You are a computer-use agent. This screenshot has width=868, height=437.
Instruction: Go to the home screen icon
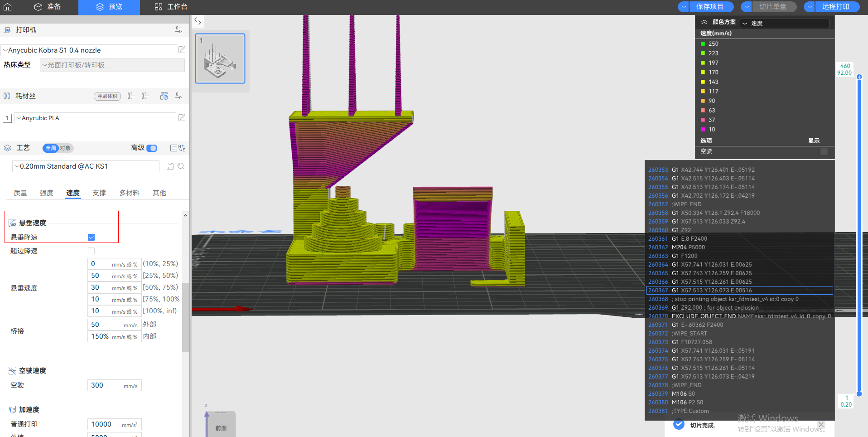pos(7,7)
